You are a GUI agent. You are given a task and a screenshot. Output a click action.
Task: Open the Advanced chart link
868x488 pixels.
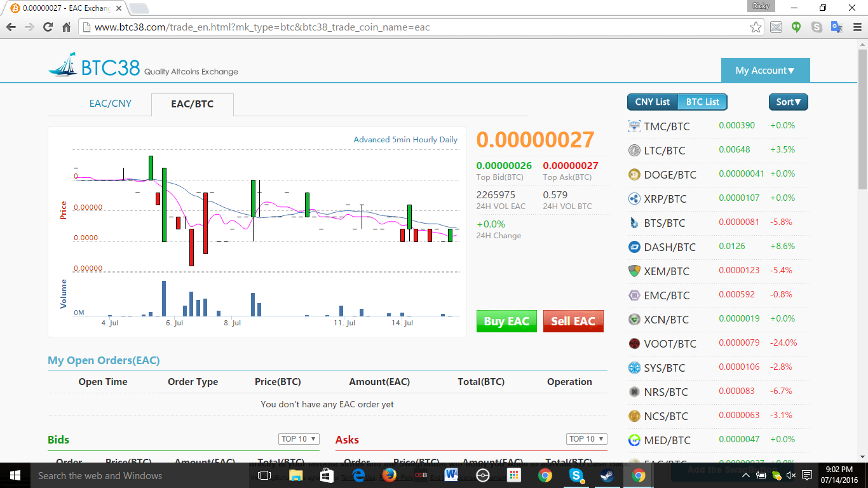pyautogui.click(x=372, y=139)
